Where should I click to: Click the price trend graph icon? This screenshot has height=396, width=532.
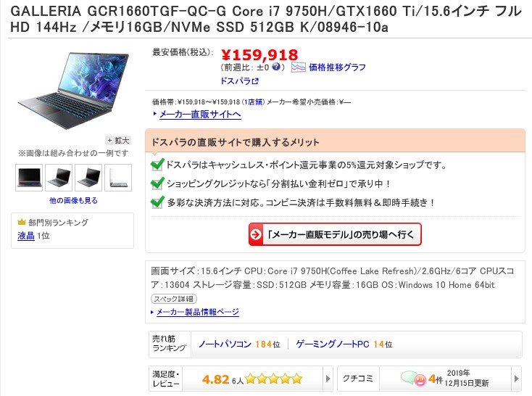(x=298, y=67)
